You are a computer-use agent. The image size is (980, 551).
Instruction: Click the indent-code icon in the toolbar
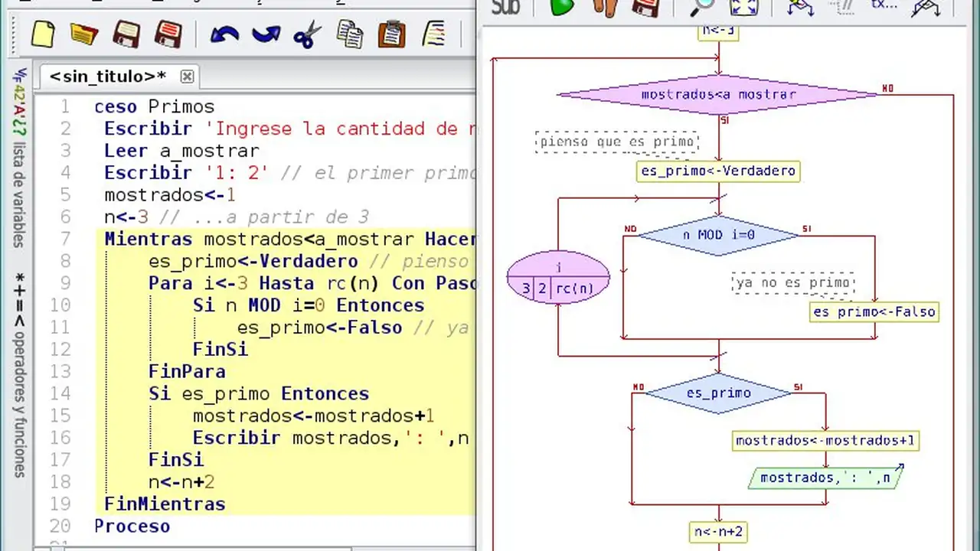click(x=434, y=34)
